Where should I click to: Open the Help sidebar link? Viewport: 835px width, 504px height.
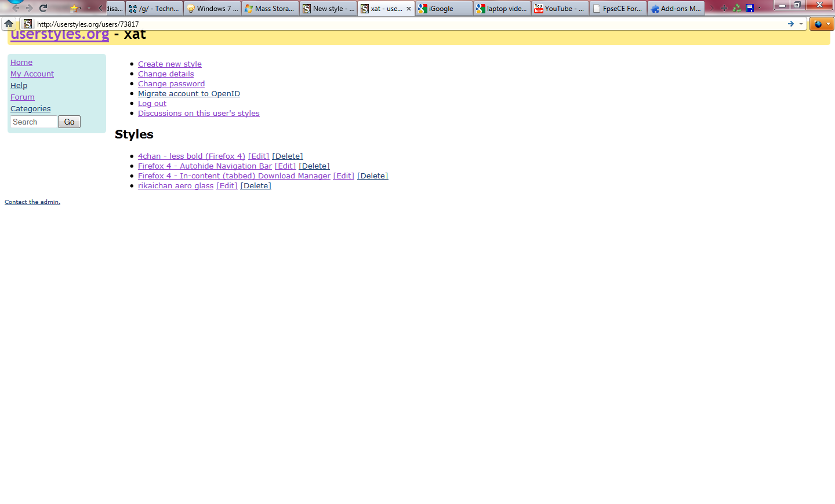tap(19, 86)
